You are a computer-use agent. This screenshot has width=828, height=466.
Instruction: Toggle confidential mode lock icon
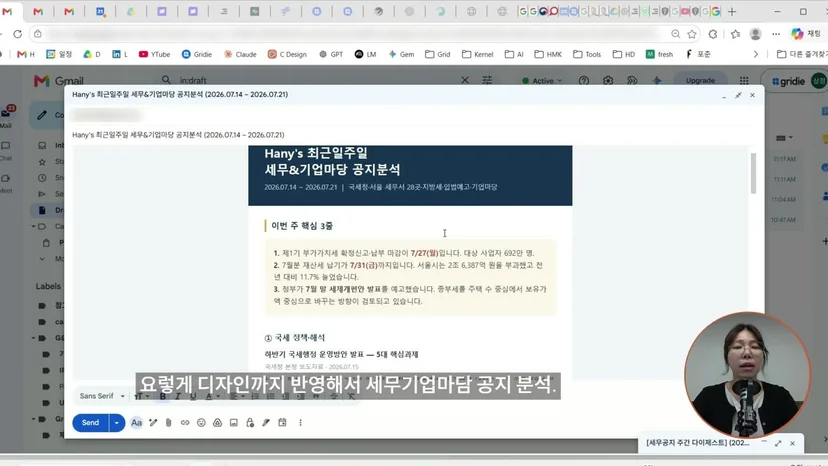pos(250,423)
